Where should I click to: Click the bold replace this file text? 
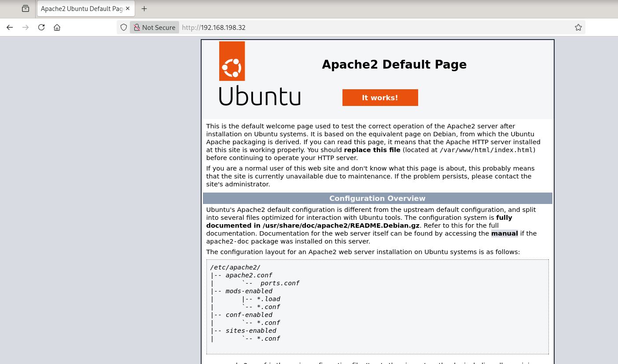pyautogui.click(x=372, y=150)
